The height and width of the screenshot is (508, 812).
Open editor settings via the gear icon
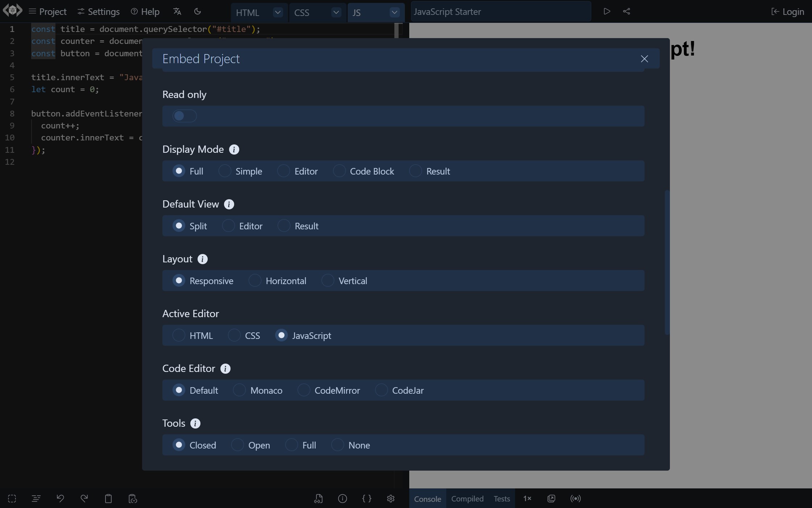tap(390, 499)
